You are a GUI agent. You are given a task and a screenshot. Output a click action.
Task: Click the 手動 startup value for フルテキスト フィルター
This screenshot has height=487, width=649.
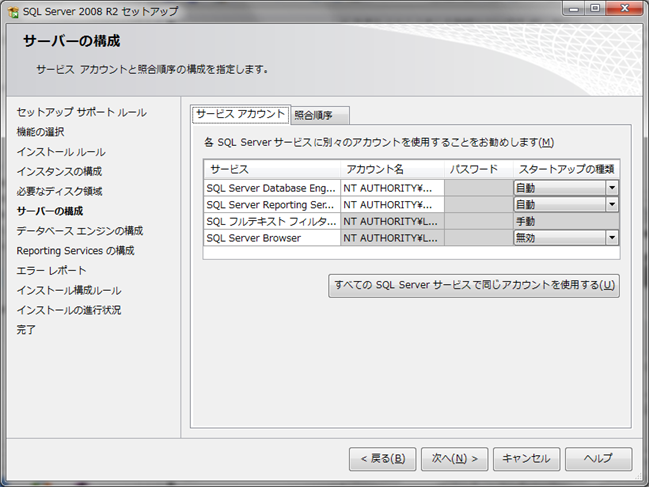[x=566, y=221]
